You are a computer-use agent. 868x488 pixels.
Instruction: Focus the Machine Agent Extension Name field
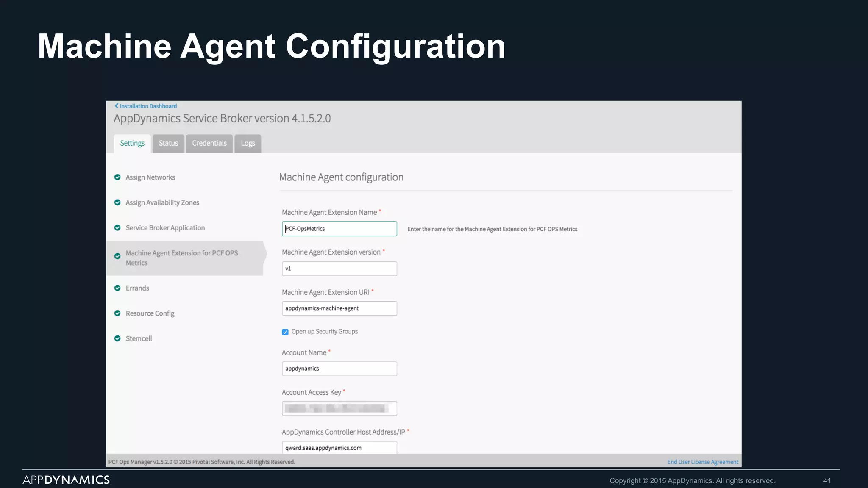[x=339, y=229]
